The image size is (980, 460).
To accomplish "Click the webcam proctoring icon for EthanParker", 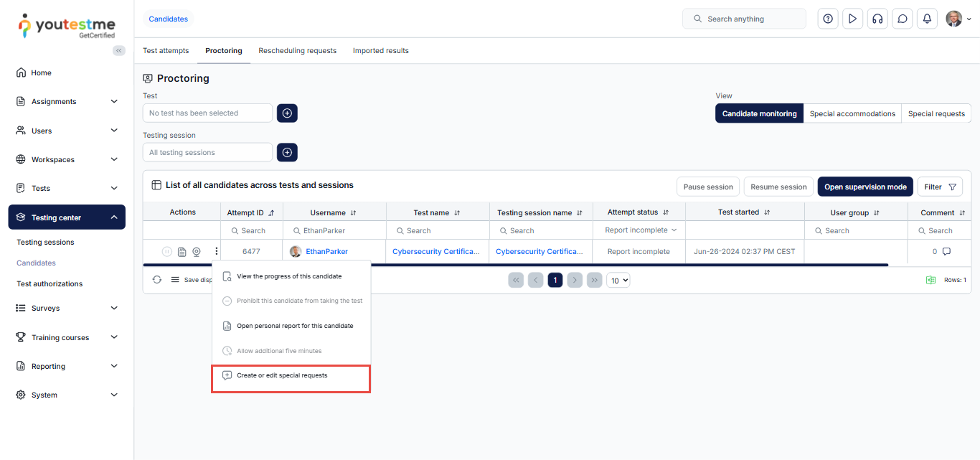I will click(196, 252).
